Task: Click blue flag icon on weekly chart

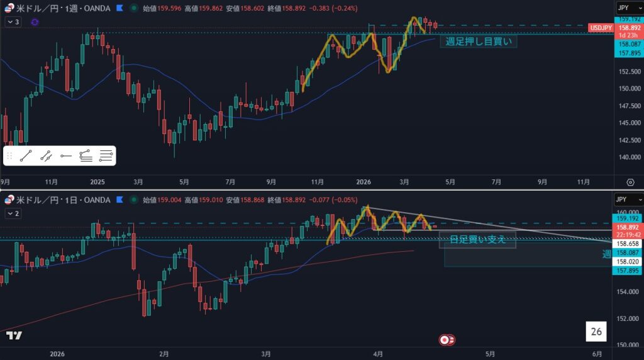Action: tap(119, 8)
